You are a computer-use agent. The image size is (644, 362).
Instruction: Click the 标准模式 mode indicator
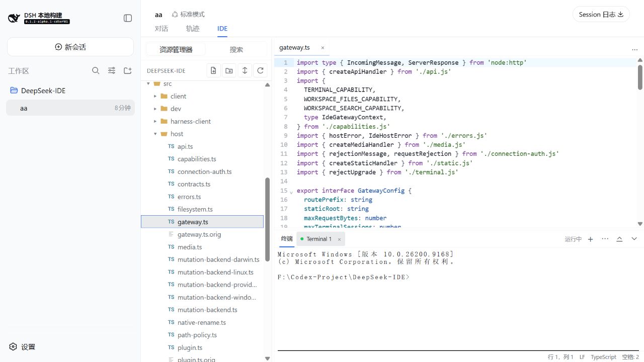tap(188, 15)
